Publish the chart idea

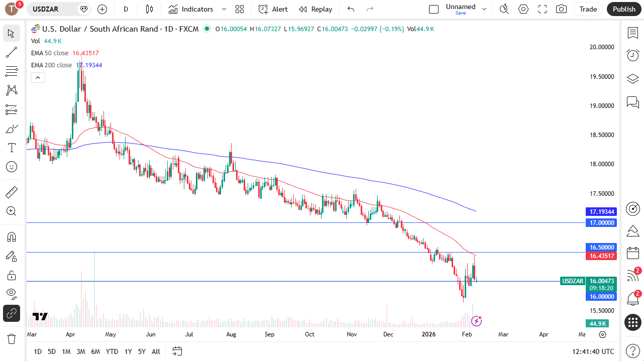tap(624, 9)
